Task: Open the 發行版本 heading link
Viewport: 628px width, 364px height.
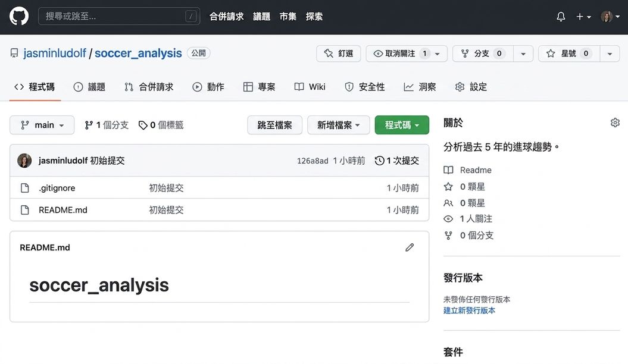Action: (x=463, y=278)
